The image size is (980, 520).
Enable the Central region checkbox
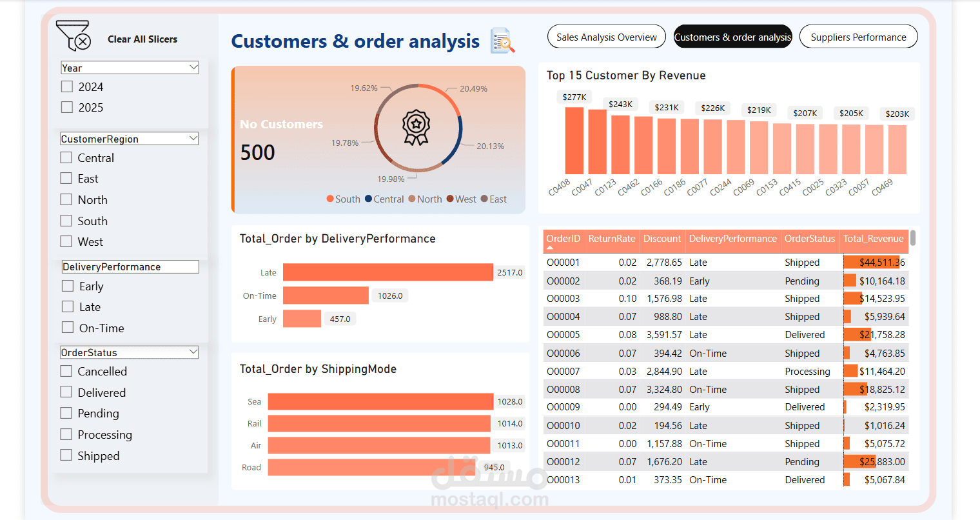[x=66, y=157]
